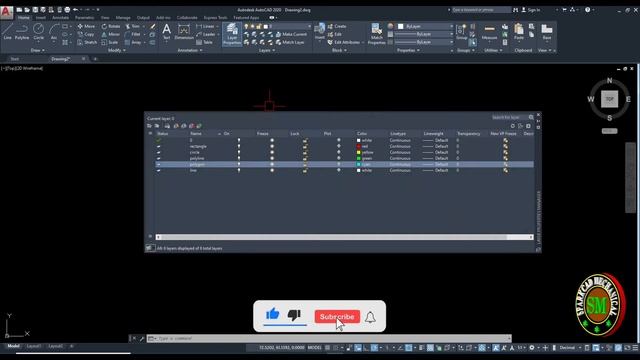640x360 pixels.
Task: Switch to the Home ribbon tab
Action: 23,18
